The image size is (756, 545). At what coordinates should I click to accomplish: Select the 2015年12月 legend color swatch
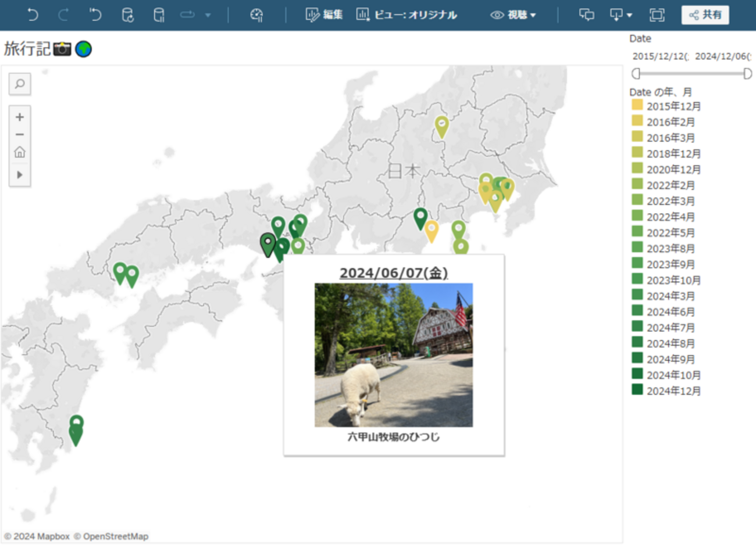click(x=637, y=105)
